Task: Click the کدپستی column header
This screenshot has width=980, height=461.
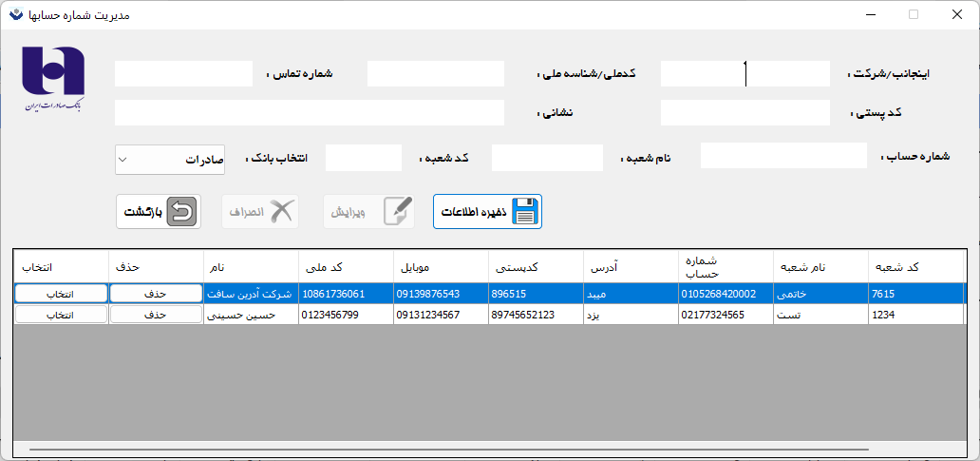Action: (x=537, y=267)
